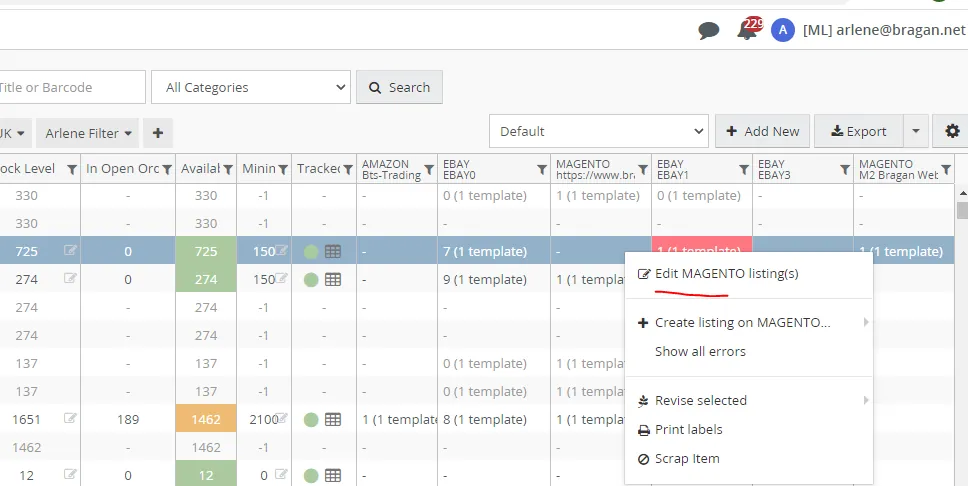Open filter on Minimum column

tap(283, 169)
